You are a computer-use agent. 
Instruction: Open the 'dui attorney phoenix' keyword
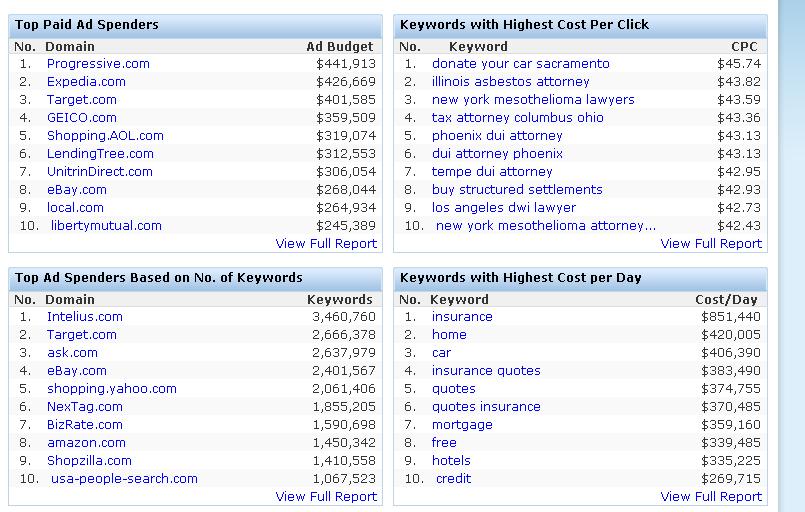[x=497, y=154]
